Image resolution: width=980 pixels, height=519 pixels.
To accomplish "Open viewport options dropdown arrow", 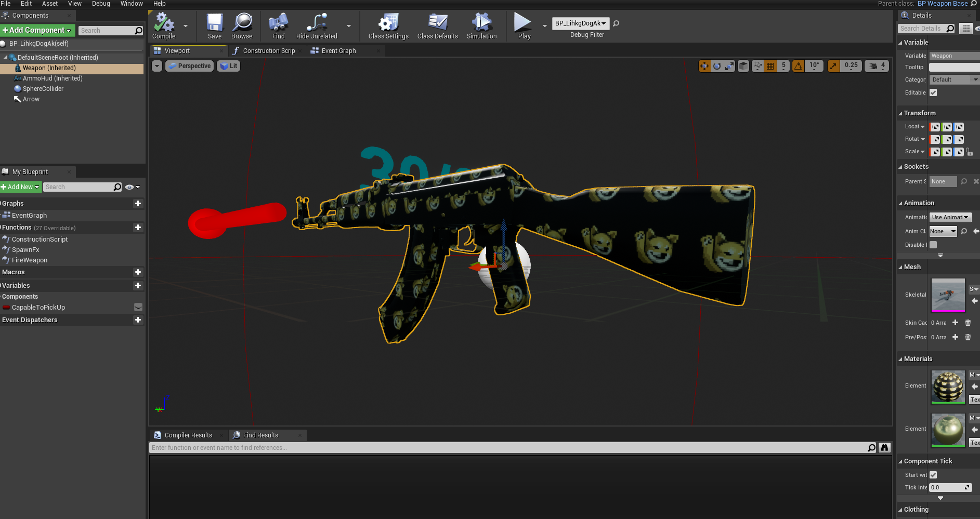I will coord(157,66).
